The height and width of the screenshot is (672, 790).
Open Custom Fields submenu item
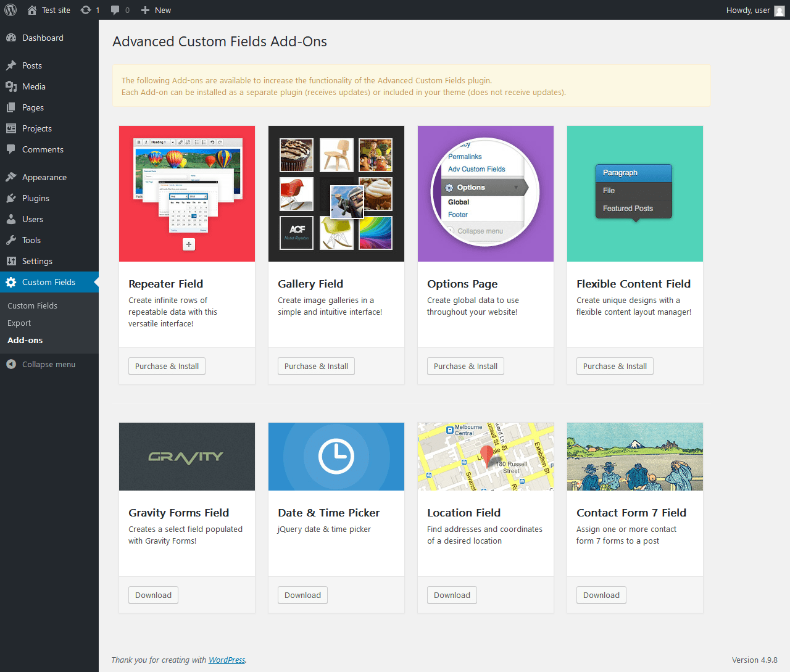tap(32, 305)
